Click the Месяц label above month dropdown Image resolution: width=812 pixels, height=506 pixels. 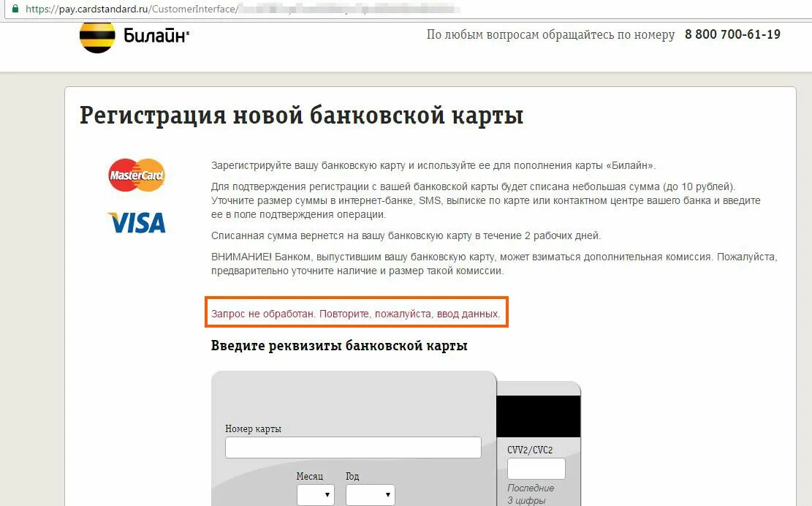310,477
